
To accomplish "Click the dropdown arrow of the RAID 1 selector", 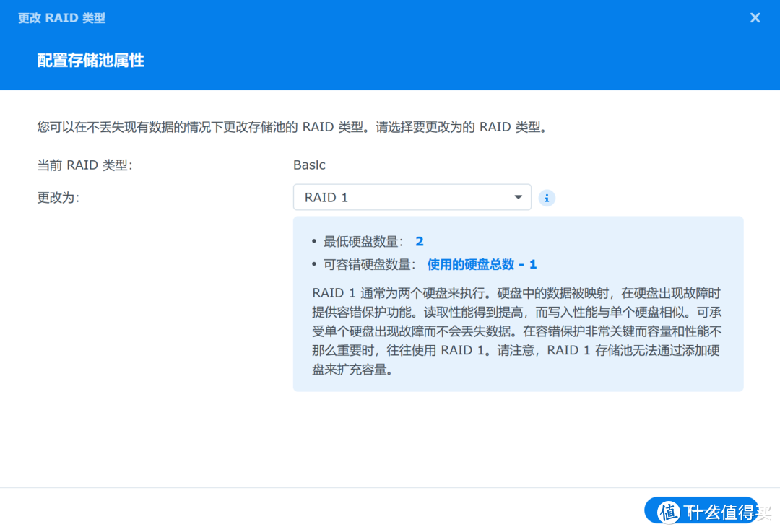I will 518,197.
